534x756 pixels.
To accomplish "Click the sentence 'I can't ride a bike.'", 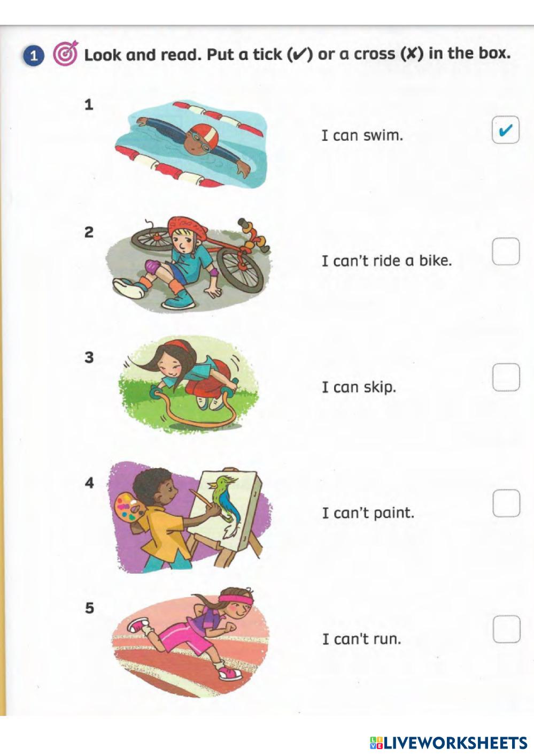I will pyautogui.click(x=386, y=261).
